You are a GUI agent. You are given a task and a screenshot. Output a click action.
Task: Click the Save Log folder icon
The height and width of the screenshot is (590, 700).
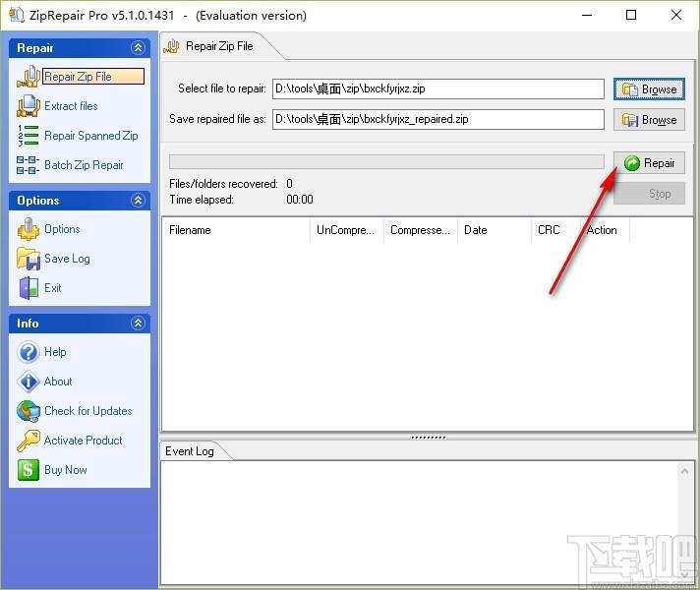coord(29,259)
